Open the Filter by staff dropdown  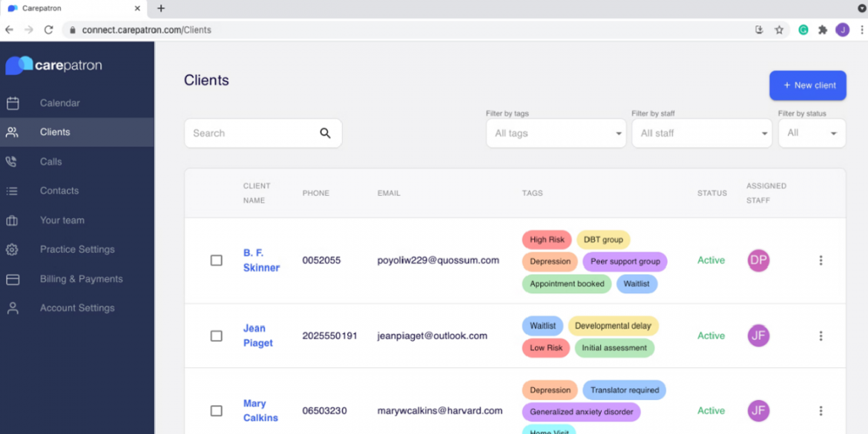702,134
